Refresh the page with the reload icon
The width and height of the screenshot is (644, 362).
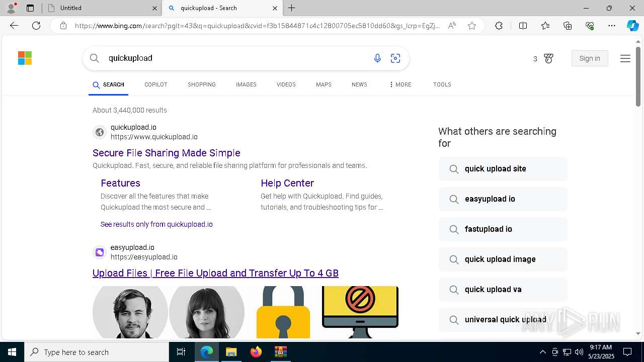coord(36,26)
